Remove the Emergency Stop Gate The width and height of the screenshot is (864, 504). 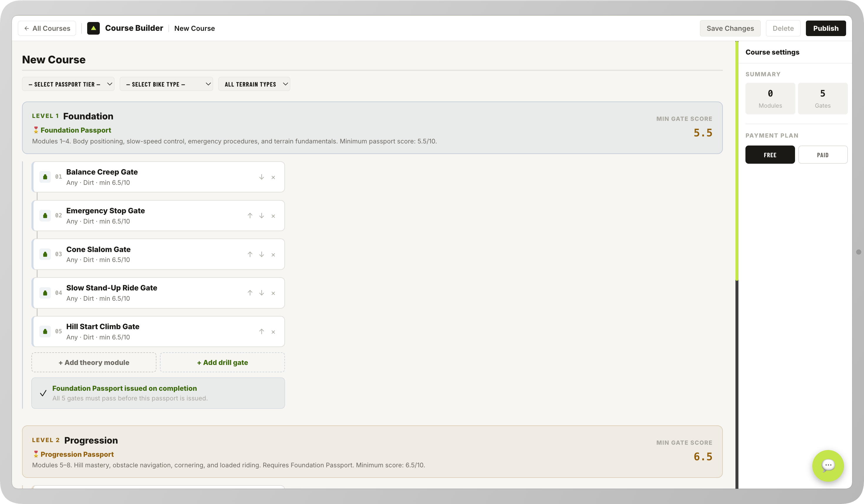click(273, 216)
